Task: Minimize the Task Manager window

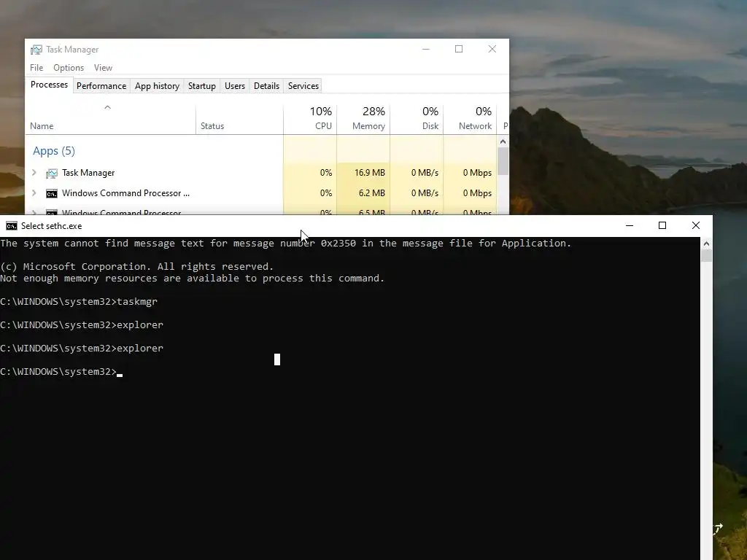Action: [426, 49]
